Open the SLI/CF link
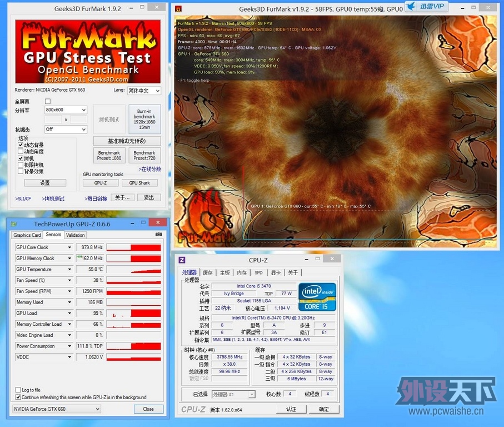504x427 pixels. [23, 198]
